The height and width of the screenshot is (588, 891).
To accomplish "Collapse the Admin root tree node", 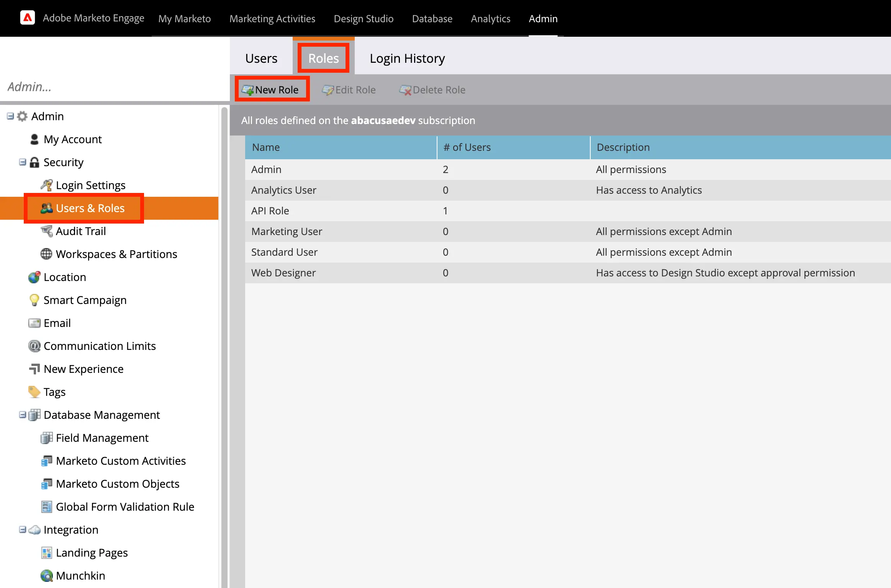I will pyautogui.click(x=10, y=116).
